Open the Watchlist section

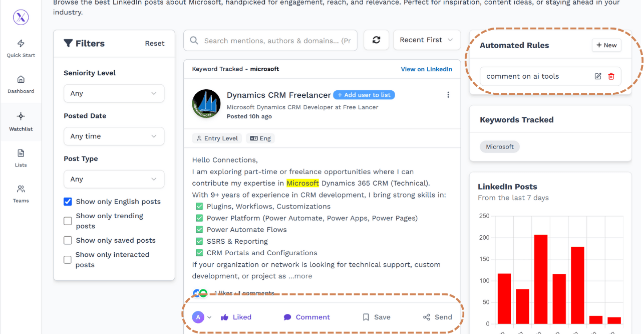(21, 122)
